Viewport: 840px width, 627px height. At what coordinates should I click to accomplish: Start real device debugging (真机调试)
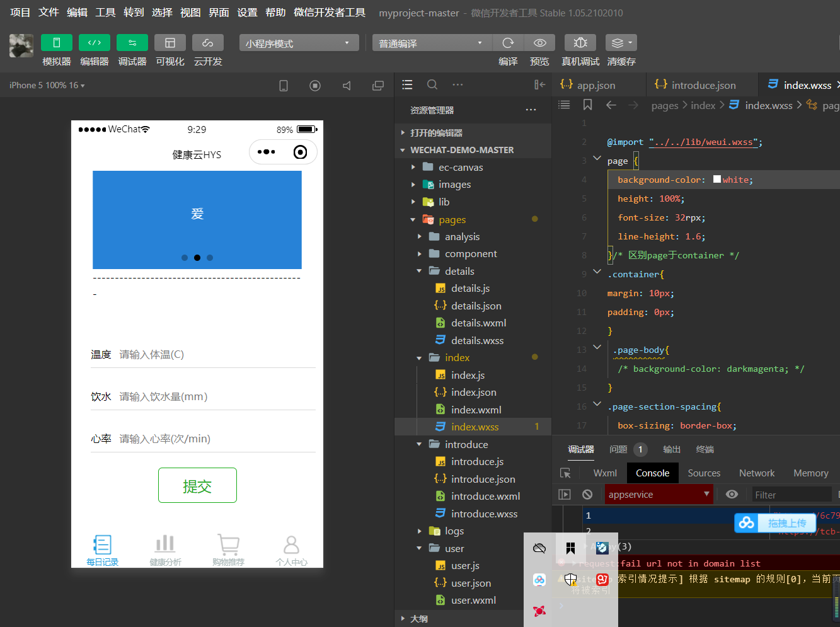[x=580, y=42]
